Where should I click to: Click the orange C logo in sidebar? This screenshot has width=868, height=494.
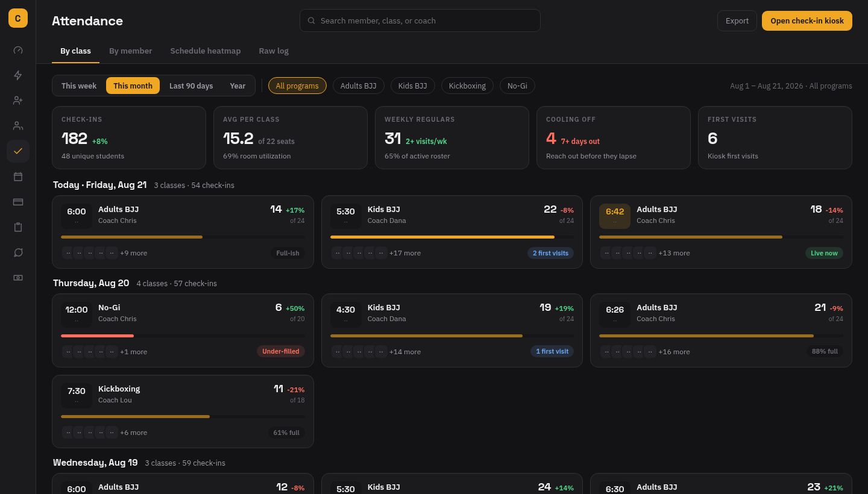[18, 18]
